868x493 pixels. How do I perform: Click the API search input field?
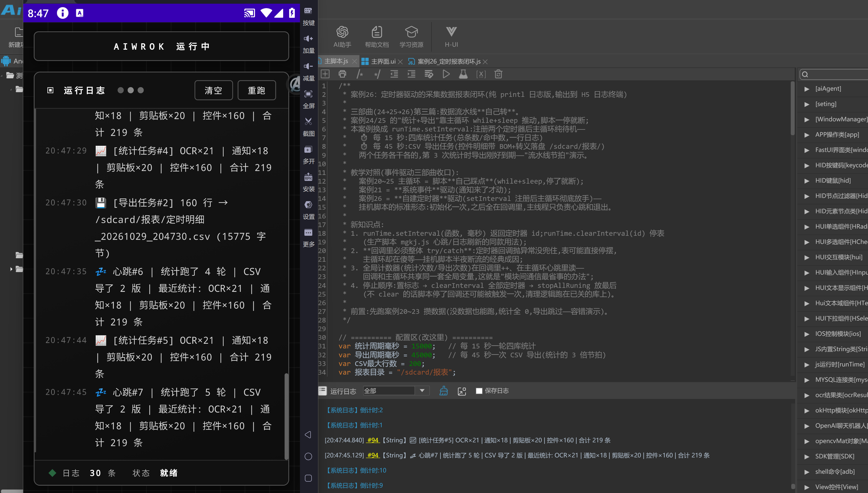coord(834,74)
